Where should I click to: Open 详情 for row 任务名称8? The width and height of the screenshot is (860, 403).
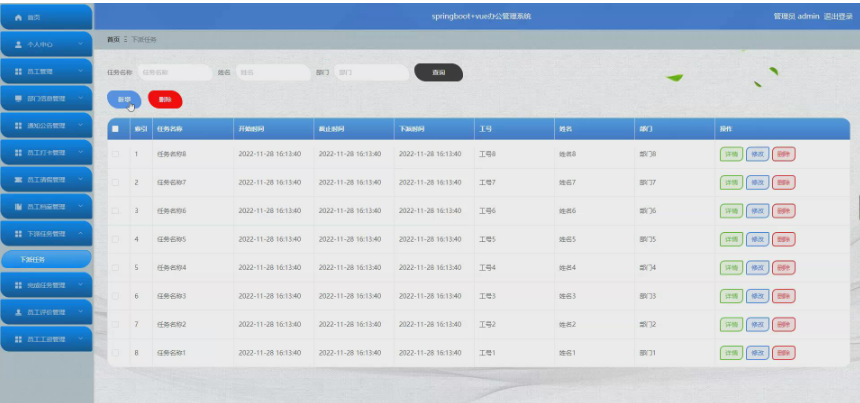point(731,154)
